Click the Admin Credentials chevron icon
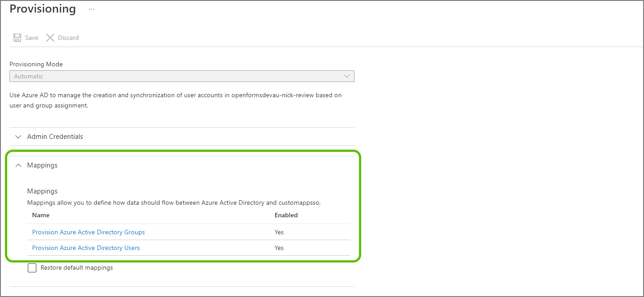644x297 pixels. (x=18, y=137)
